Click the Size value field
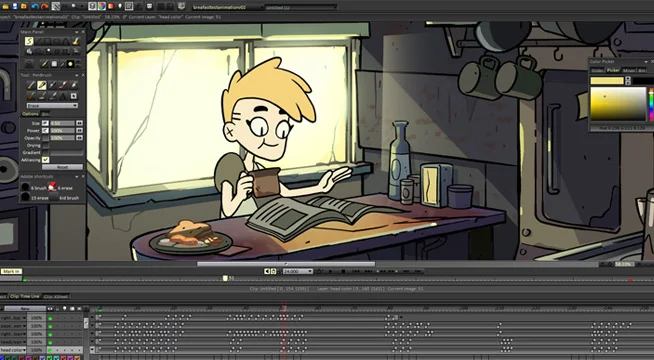This screenshot has width=654, height=360. [62, 123]
